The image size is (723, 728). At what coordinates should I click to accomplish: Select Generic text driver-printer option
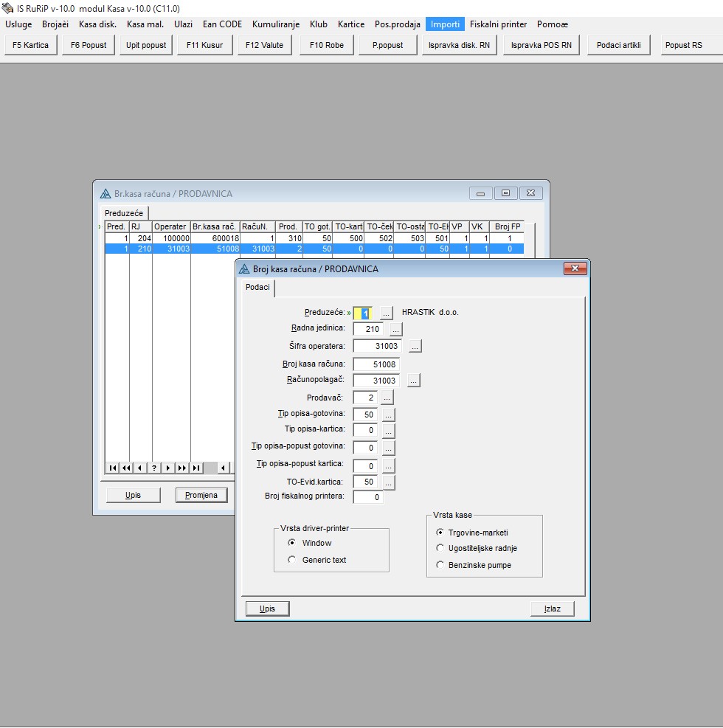pyautogui.click(x=292, y=560)
